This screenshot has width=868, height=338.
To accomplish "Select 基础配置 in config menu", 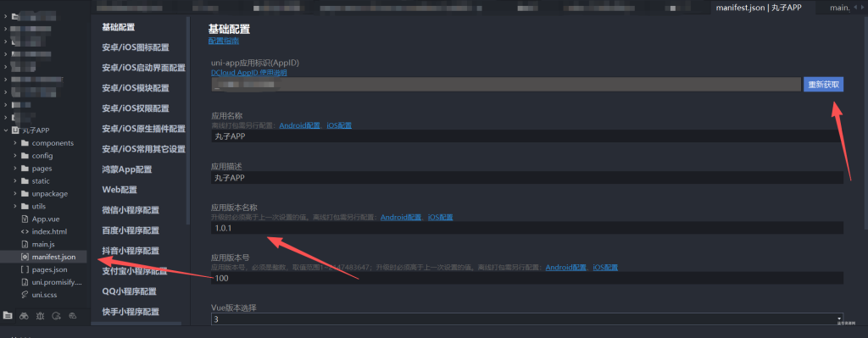I will pyautogui.click(x=119, y=27).
